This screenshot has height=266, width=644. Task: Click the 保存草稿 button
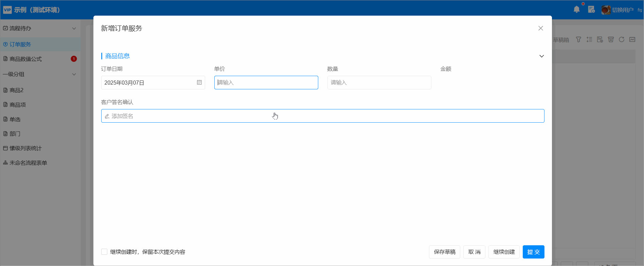coord(444,252)
